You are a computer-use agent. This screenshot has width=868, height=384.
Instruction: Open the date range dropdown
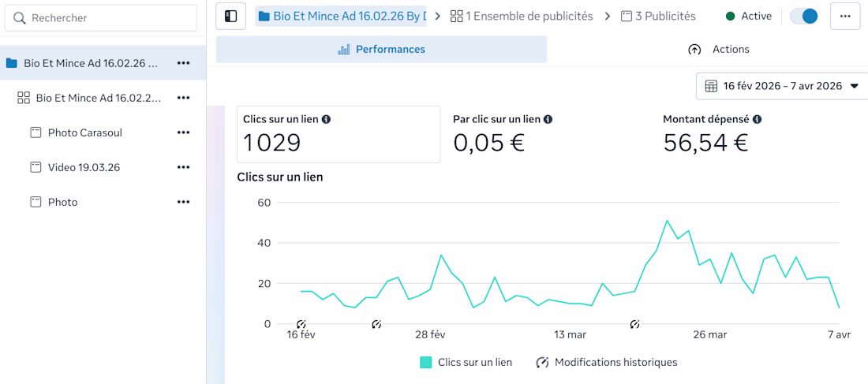coord(782,86)
